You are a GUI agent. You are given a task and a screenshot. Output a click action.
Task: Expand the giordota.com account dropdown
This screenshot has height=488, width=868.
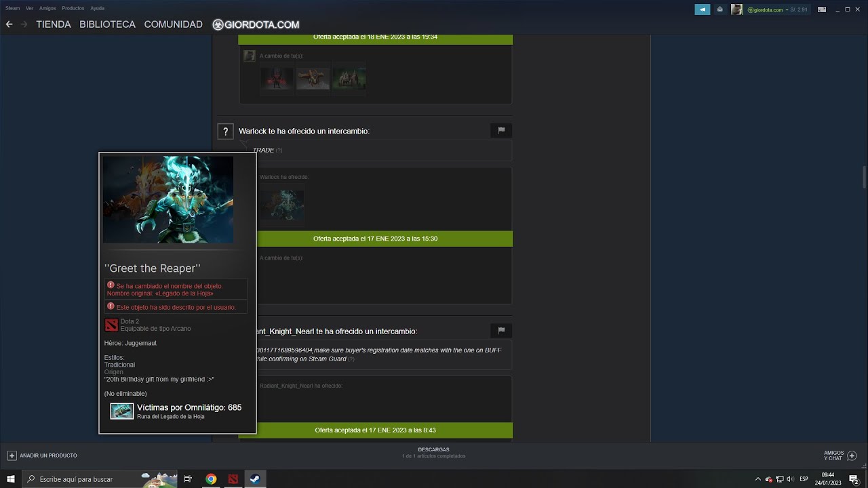(768, 9)
